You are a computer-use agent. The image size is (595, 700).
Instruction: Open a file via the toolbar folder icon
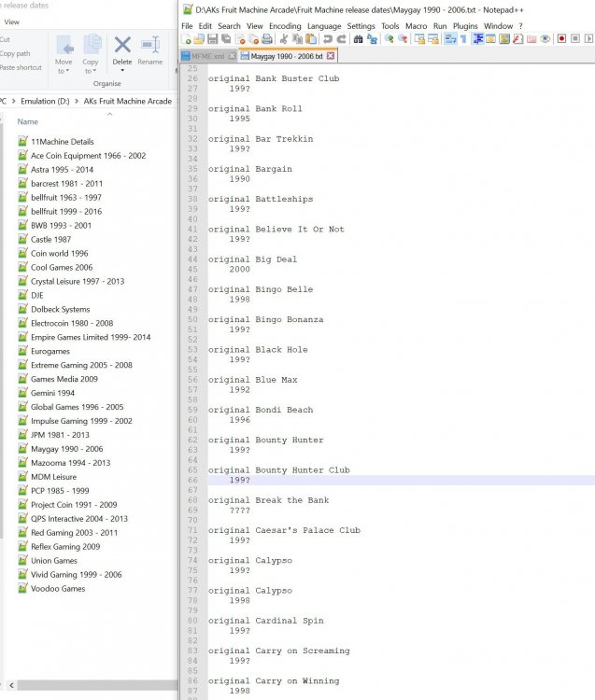pyautogui.click(x=199, y=39)
